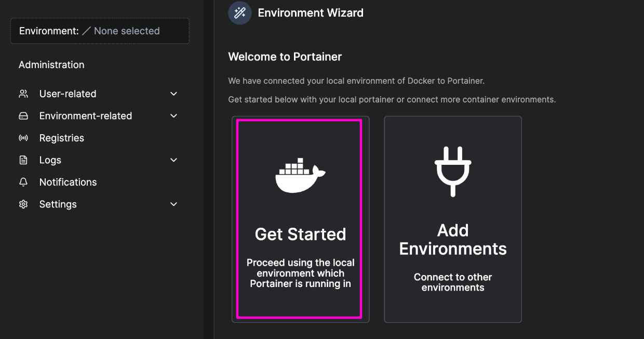Click the Administration sidebar heading
The height and width of the screenshot is (339, 644).
tap(51, 65)
